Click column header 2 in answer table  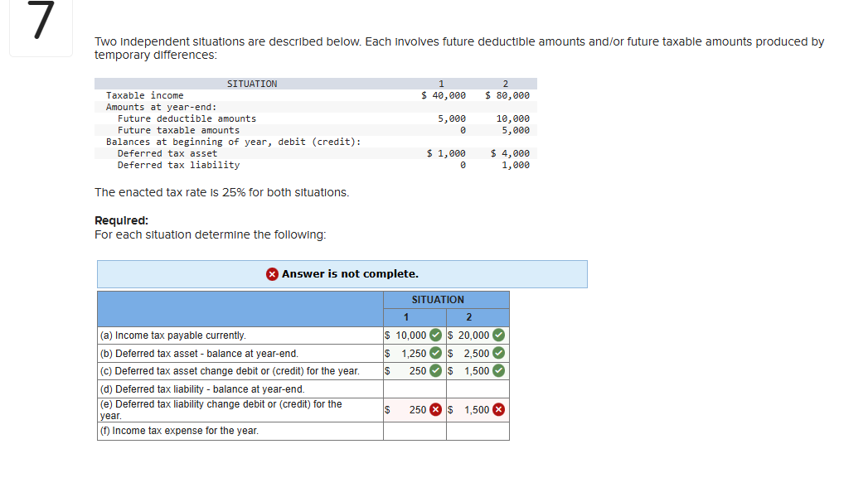coord(468,316)
